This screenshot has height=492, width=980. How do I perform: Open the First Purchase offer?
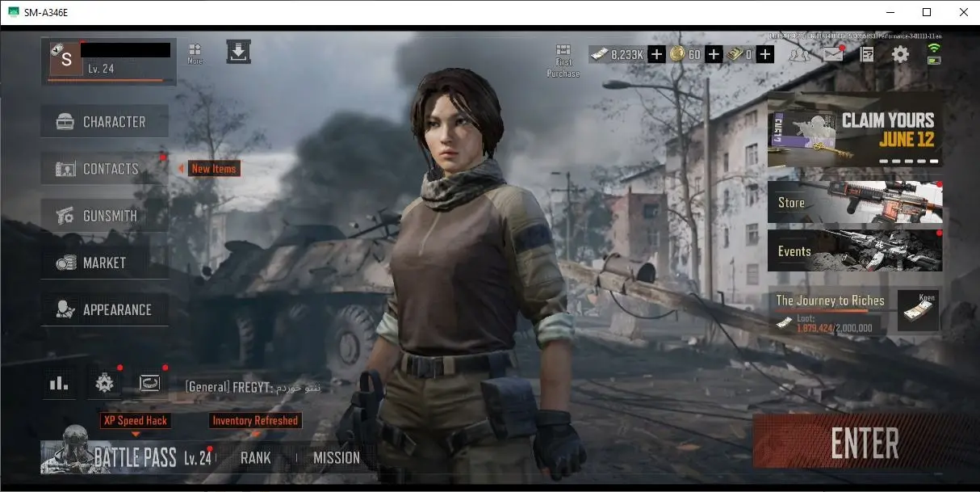point(563,61)
